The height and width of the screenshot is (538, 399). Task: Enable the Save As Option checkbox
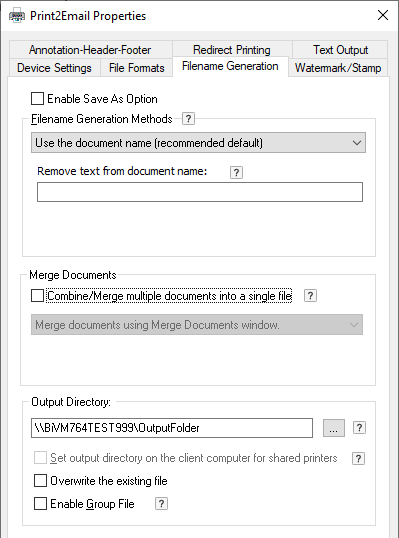[37, 99]
